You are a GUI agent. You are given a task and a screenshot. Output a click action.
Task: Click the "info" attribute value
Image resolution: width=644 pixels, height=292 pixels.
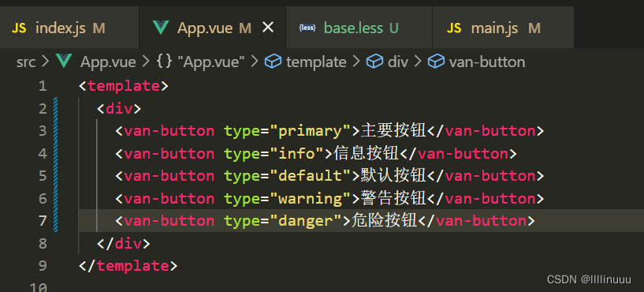296,153
